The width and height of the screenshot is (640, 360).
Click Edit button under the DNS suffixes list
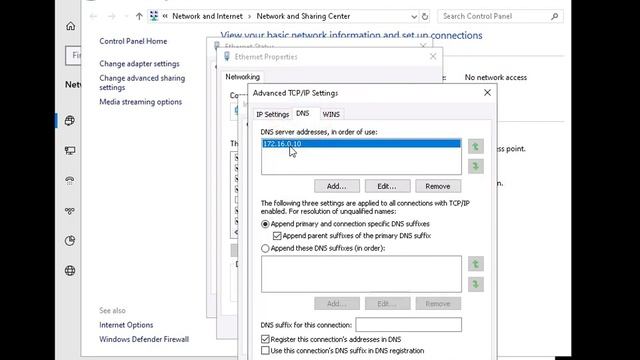(x=387, y=304)
